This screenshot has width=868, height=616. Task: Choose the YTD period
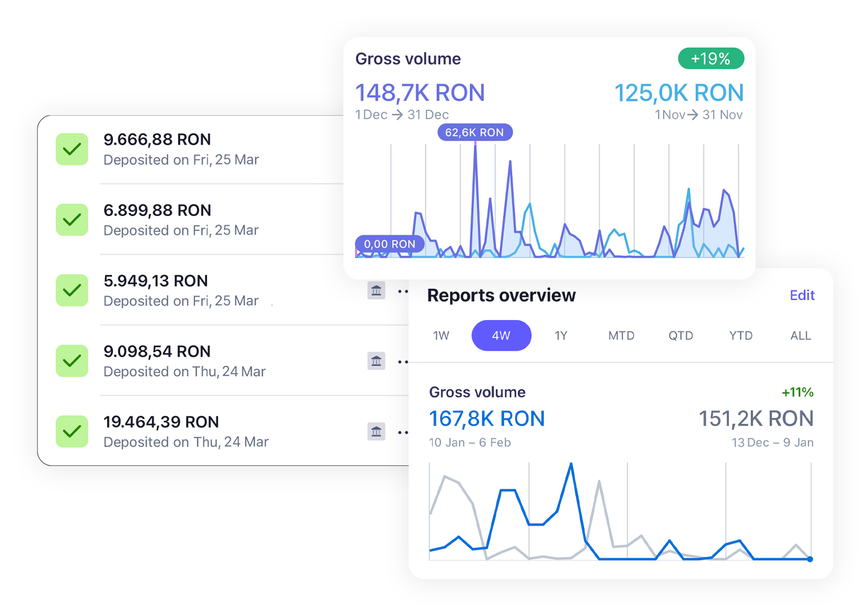(x=741, y=336)
